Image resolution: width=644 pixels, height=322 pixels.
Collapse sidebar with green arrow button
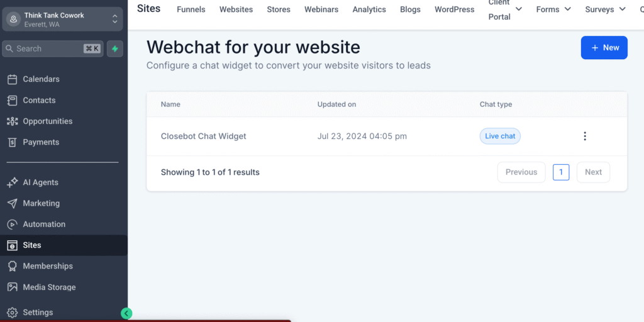click(x=126, y=314)
